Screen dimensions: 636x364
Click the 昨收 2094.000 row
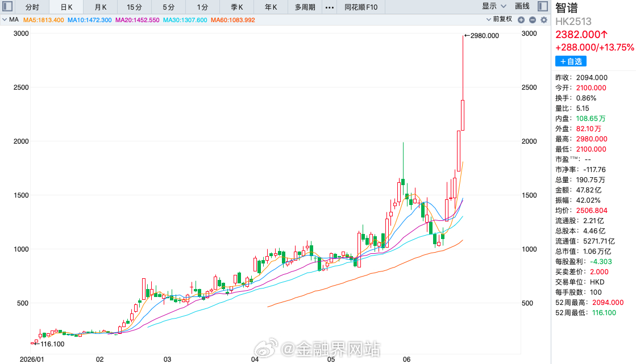(581, 77)
